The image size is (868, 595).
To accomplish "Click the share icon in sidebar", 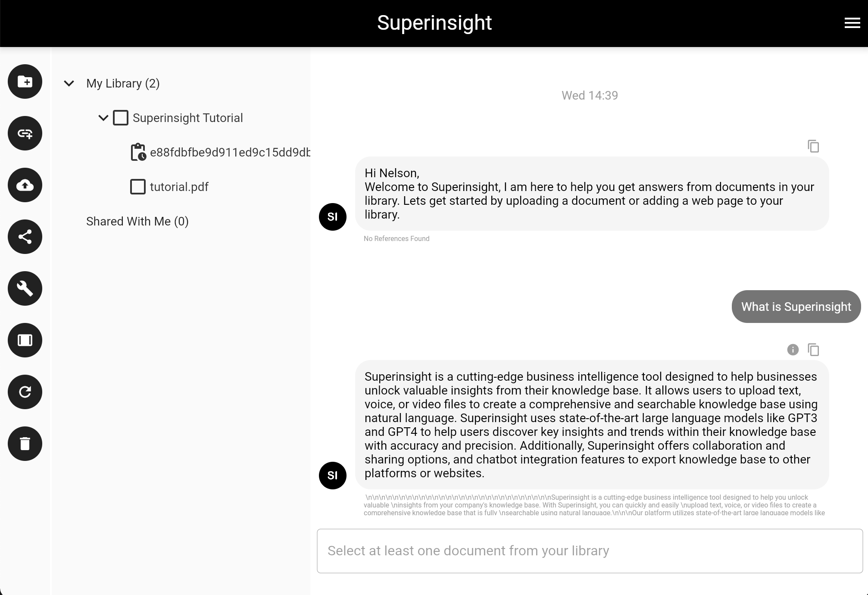I will (25, 237).
